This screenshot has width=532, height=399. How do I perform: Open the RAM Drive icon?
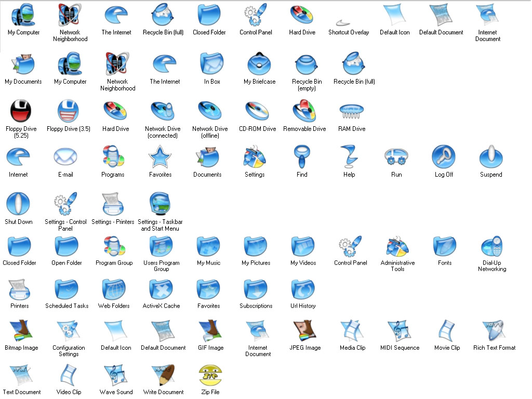[352, 111]
